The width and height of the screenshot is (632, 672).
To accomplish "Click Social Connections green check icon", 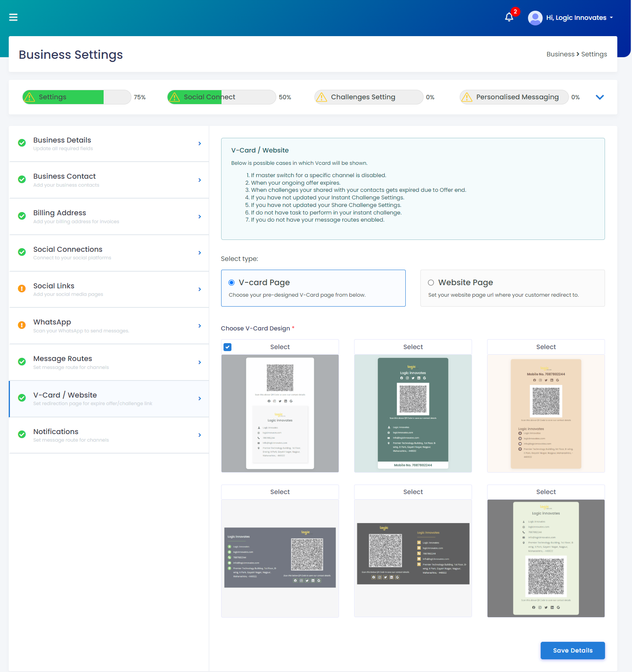I will coord(22,252).
